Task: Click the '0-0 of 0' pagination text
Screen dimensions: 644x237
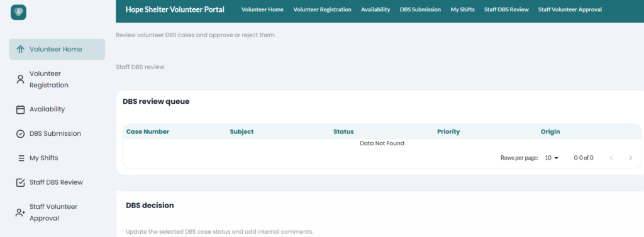Action: click(584, 158)
